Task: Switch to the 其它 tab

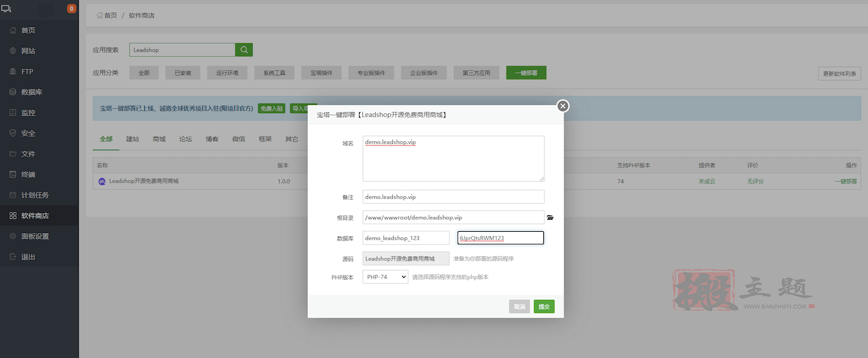Action: [x=292, y=139]
